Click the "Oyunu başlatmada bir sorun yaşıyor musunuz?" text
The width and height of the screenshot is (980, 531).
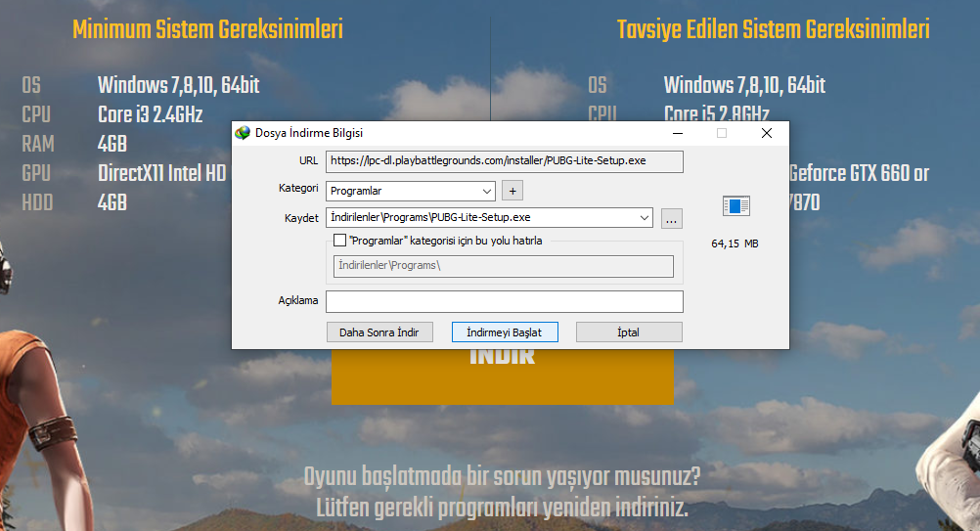tap(502, 476)
